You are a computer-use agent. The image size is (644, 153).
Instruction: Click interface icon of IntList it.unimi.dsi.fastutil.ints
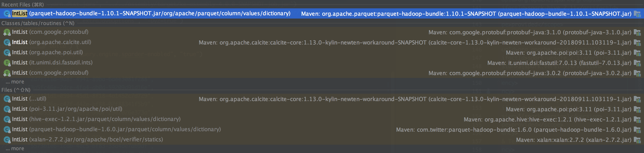pos(7,63)
